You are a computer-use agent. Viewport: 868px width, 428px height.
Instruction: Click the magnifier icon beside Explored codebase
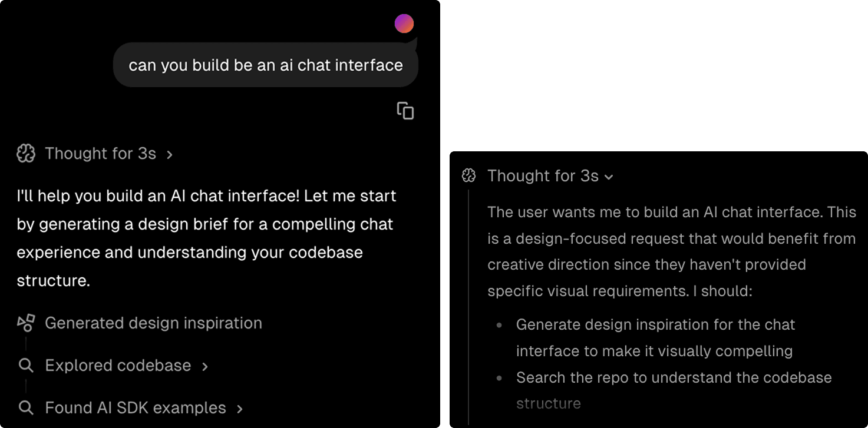(x=25, y=365)
